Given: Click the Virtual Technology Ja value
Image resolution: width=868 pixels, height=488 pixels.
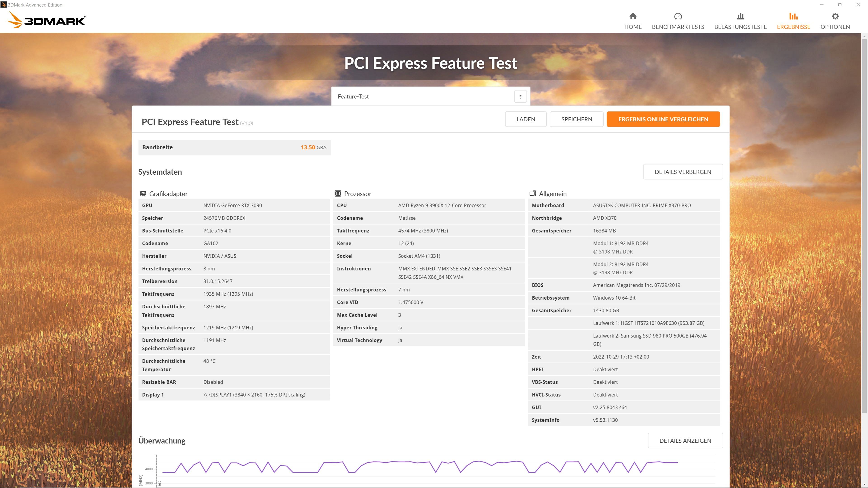Looking at the screenshot, I should 400,340.
